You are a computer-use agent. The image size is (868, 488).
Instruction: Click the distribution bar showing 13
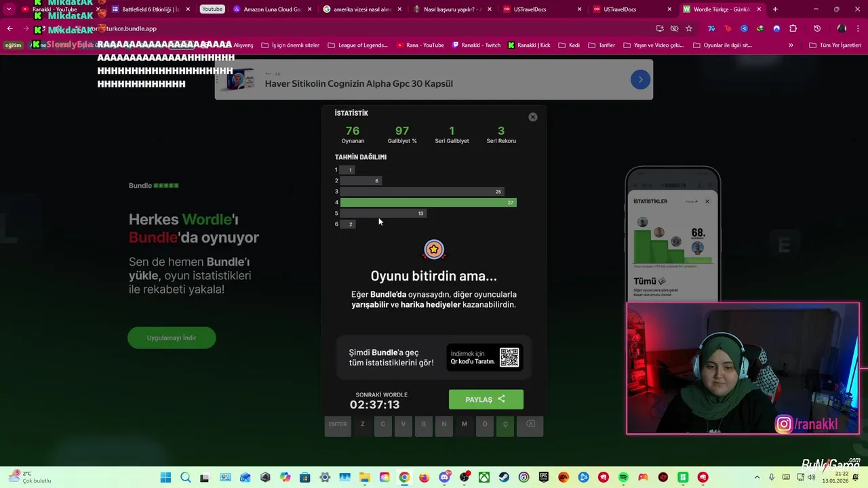[383, 213]
